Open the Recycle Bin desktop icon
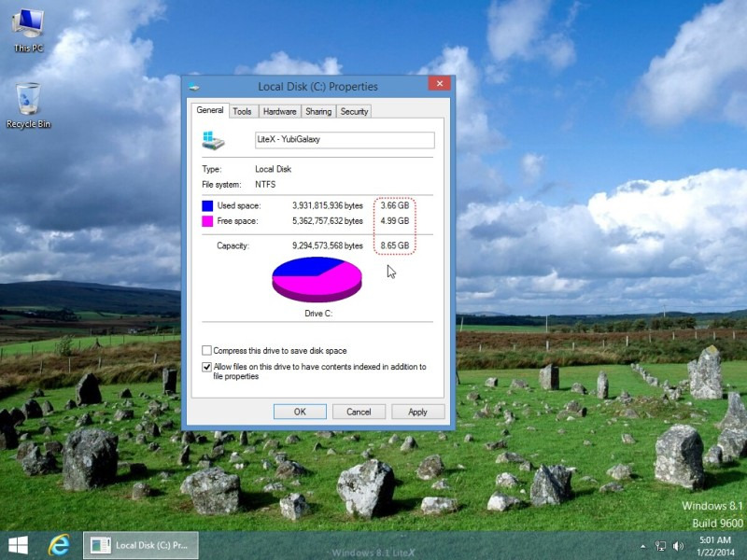 pos(28,105)
